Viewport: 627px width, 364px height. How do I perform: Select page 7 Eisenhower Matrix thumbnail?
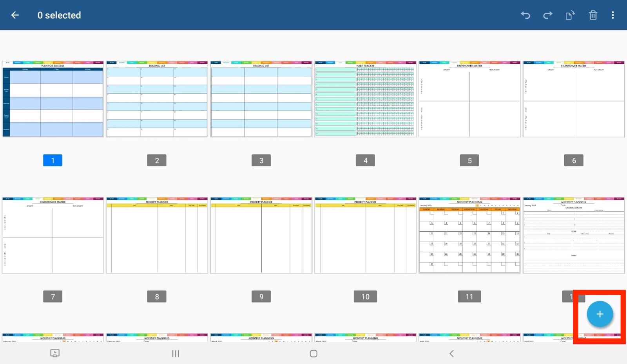pyautogui.click(x=53, y=235)
